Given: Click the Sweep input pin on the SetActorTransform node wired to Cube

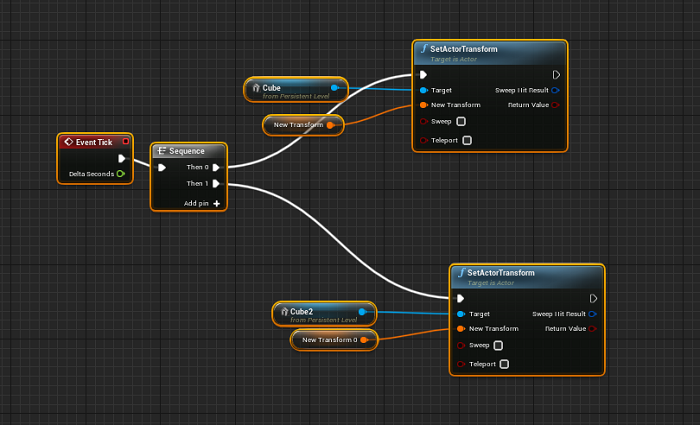Looking at the screenshot, I should pos(424,121).
